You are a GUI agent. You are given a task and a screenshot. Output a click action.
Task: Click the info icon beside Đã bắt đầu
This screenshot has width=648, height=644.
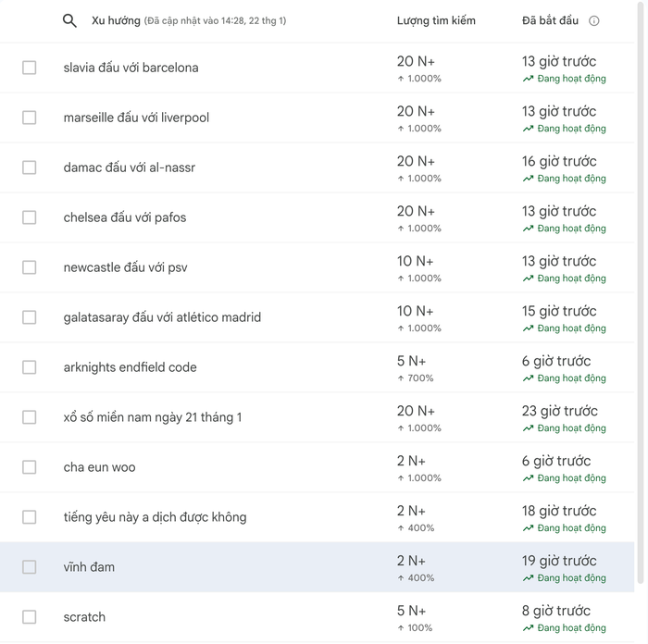click(x=594, y=20)
